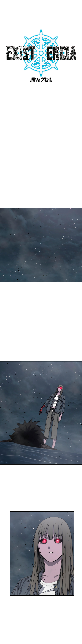Click the ENCIA lettering of the title logo
Viewport: 82px width, 644px height.
(x=61, y=53)
